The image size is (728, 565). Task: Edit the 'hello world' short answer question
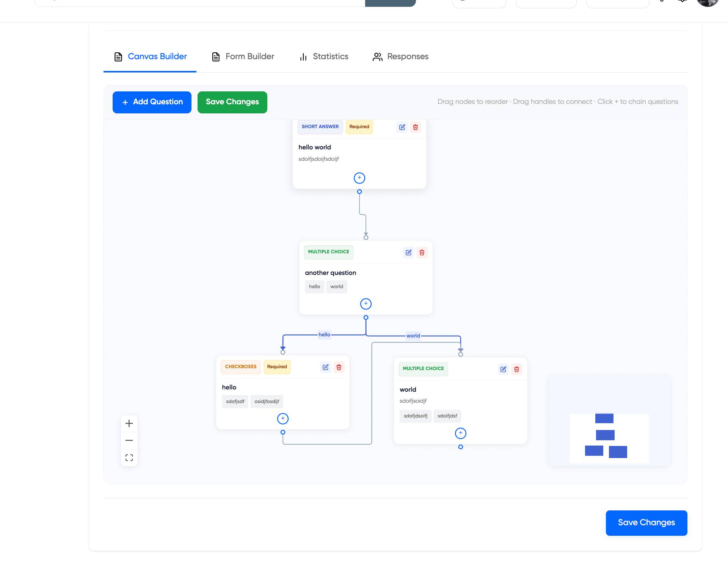402,127
